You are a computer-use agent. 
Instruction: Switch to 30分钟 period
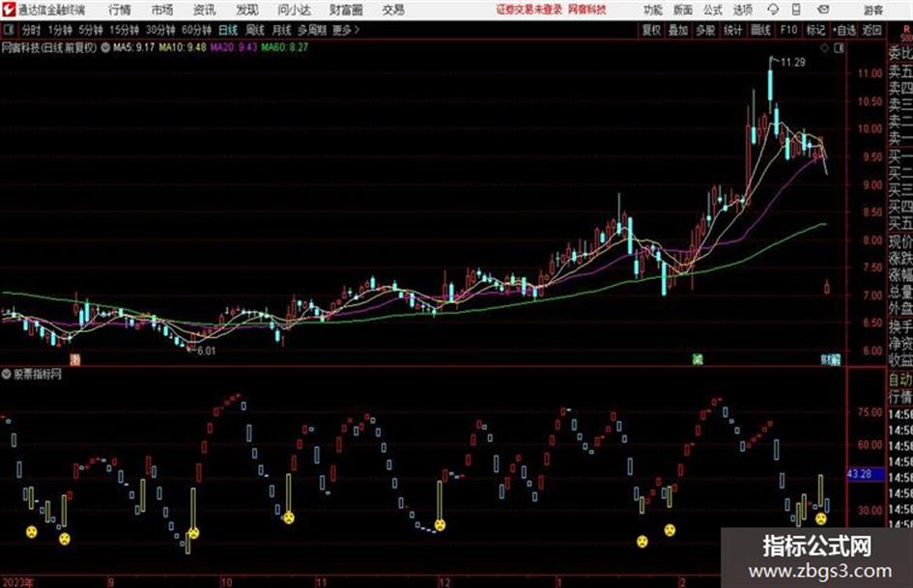tap(160, 30)
